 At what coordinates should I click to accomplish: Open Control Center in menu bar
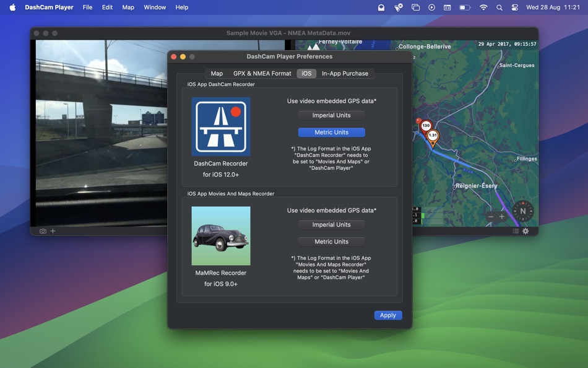(x=515, y=7)
